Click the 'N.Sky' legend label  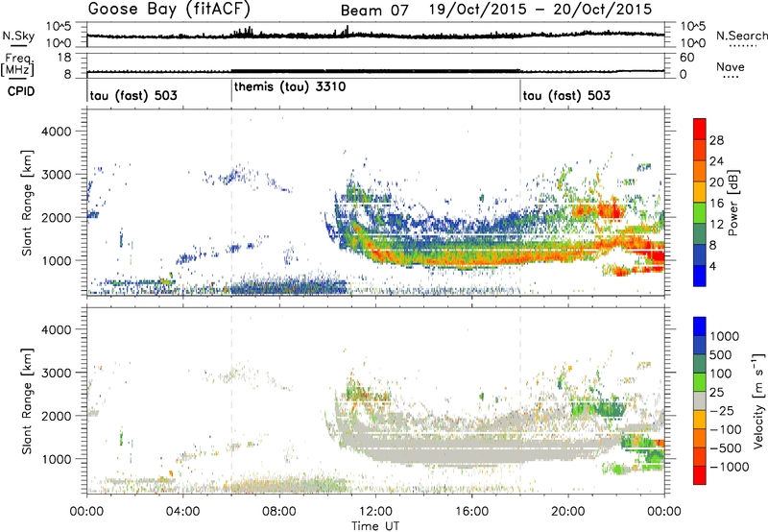(x=18, y=36)
